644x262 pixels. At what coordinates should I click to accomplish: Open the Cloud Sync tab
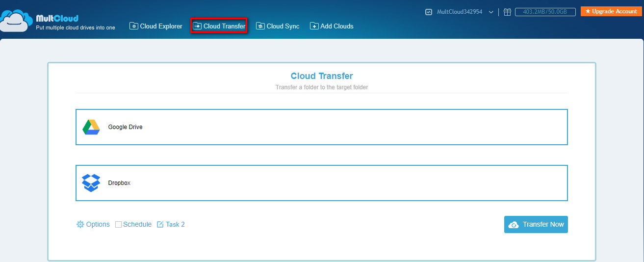coord(278,26)
